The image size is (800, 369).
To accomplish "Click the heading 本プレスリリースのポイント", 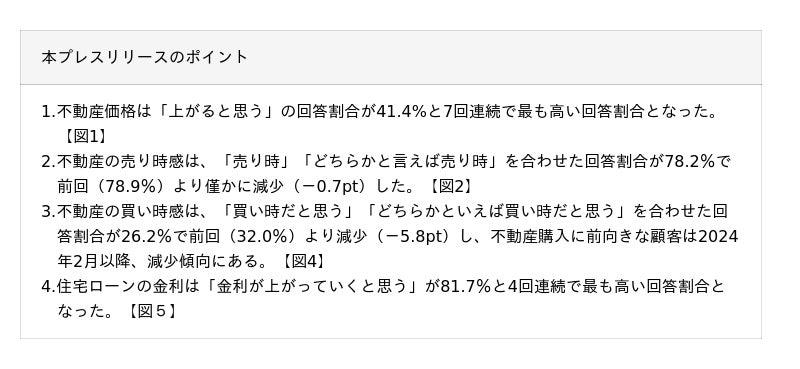I will (144, 57).
